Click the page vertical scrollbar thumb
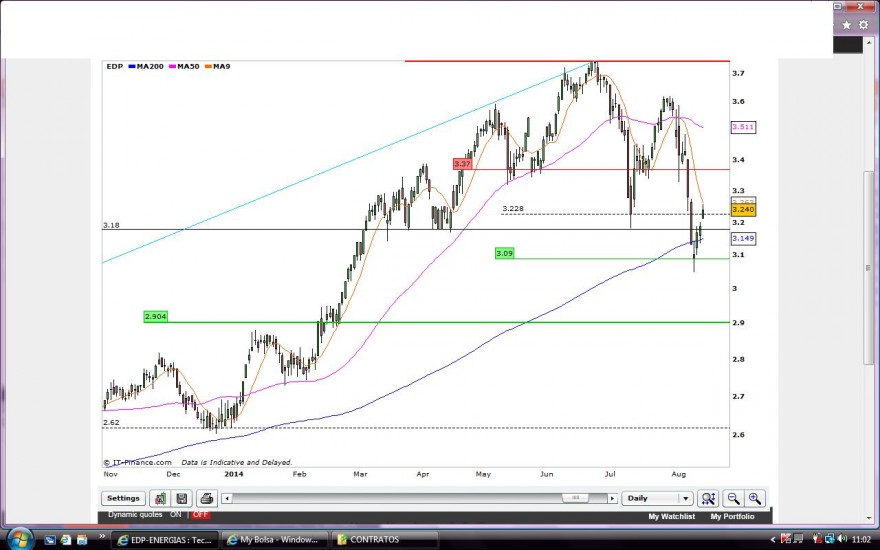Image resolution: width=880 pixels, height=550 pixels. [868, 268]
